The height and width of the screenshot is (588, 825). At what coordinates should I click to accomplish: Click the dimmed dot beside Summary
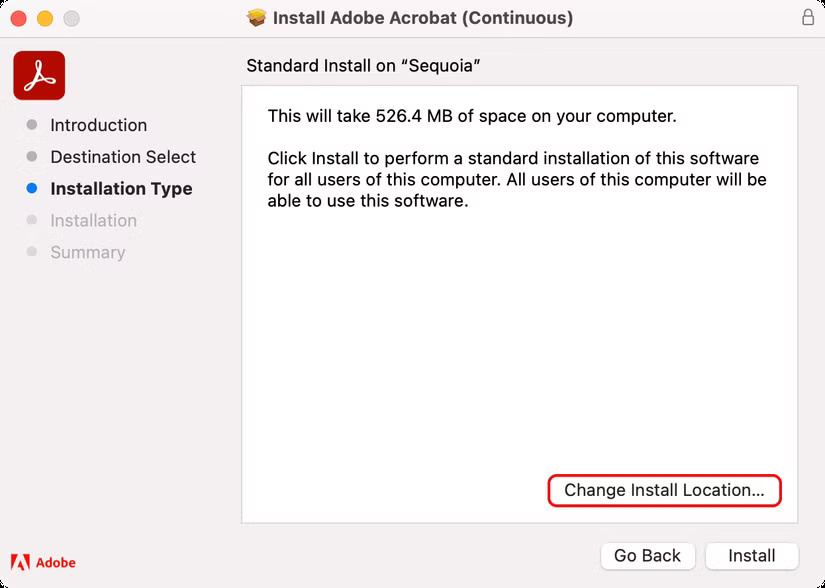(x=33, y=252)
